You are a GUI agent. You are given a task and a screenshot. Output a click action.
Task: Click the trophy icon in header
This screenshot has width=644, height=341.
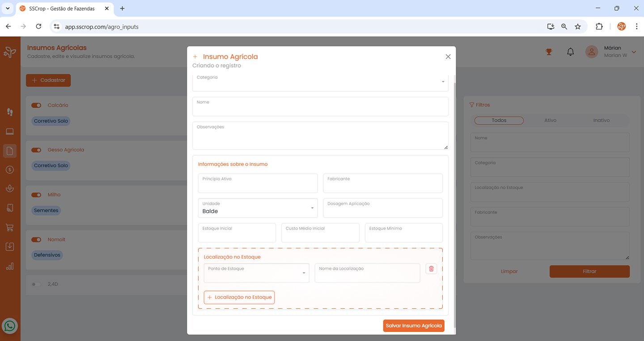coord(549,52)
